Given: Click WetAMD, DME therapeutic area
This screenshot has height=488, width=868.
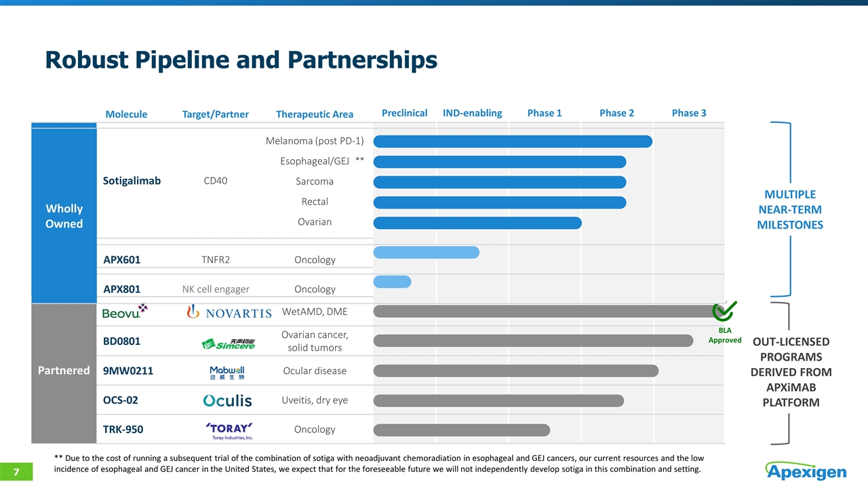Looking at the screenshot, I should [x=315, y=312].
